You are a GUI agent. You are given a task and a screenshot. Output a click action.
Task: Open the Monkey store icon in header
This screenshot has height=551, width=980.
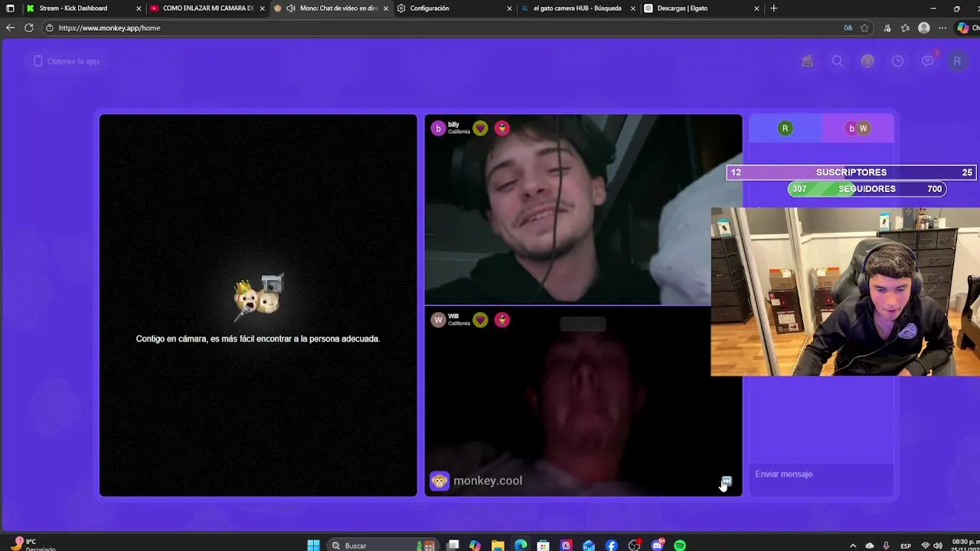807,61
